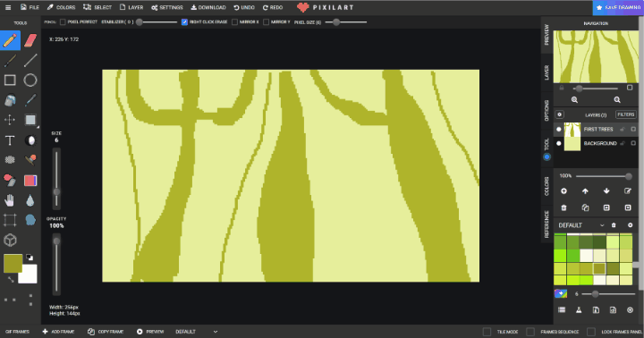Select the Color Replace tool
The width and height of the screenshot is (644, 338).
tap(10, 180)
